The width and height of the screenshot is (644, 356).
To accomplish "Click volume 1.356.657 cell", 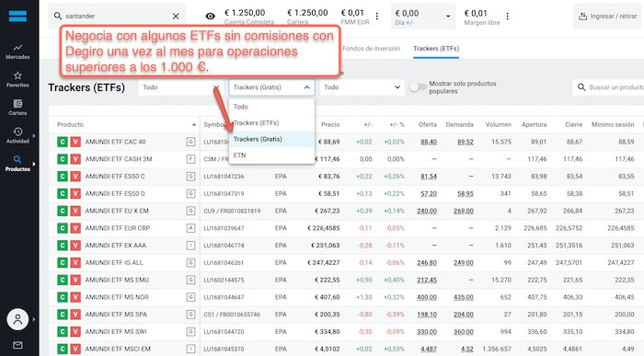I will click(497, 349).
